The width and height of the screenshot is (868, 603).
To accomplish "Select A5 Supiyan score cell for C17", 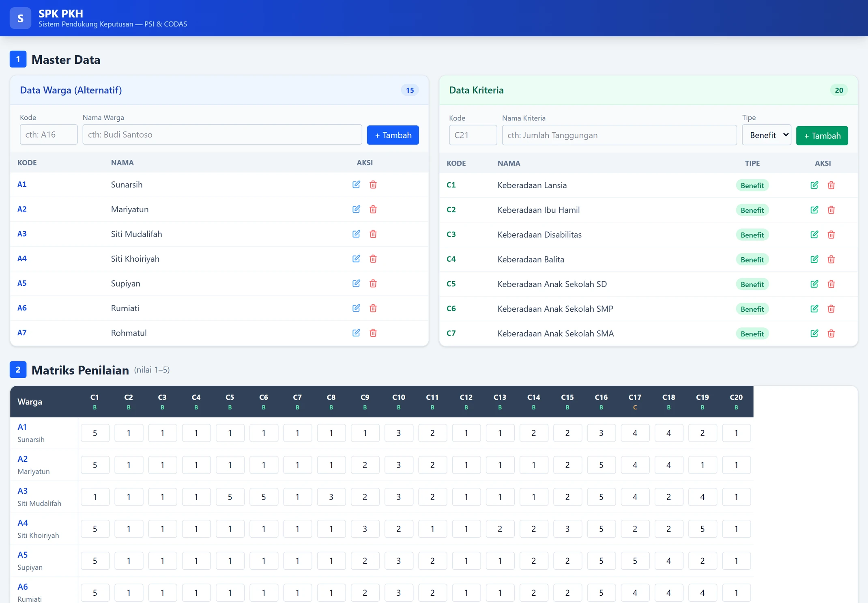I will click(635, 561).
